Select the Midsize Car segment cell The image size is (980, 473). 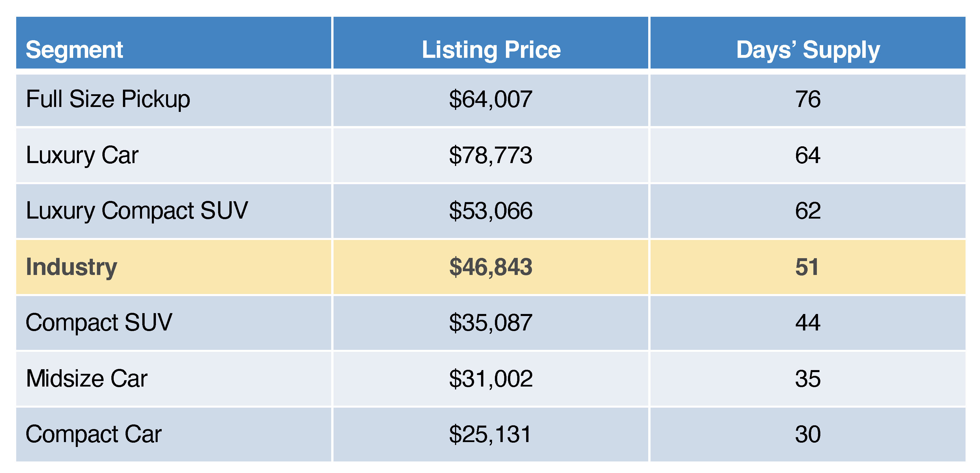[x=87, y=378]
